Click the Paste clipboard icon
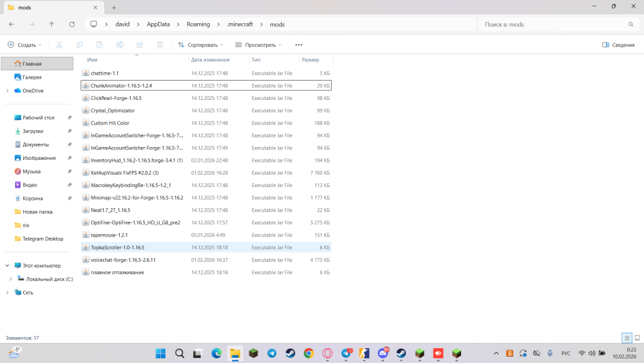This screenshot has height=363, width=644. coord(99,44)
